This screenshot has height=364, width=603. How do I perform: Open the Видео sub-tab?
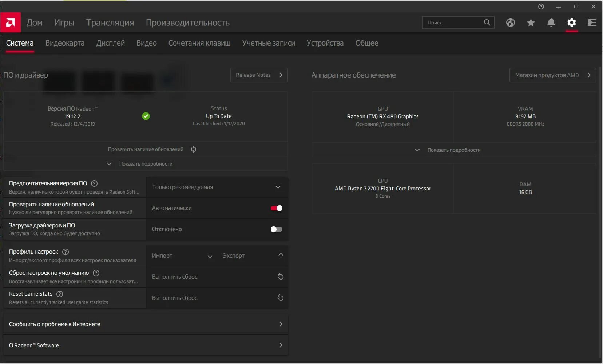click(x=147, y=43)
